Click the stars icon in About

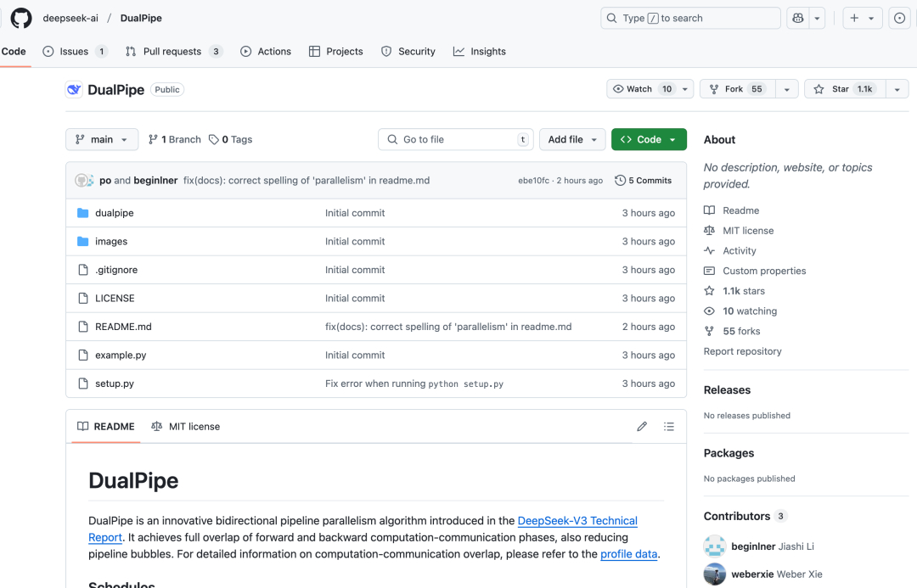pyautogui.click(x=709, y=291)
